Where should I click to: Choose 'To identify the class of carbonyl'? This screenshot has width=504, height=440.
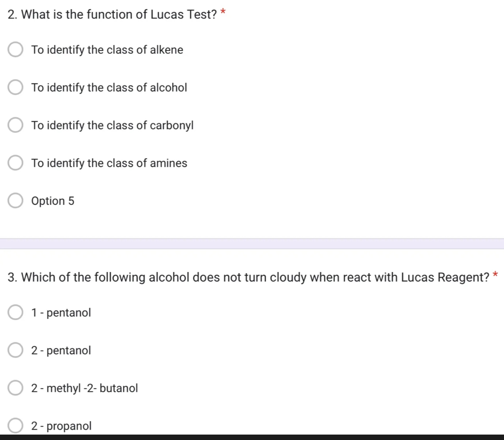[x=15, y=125]
